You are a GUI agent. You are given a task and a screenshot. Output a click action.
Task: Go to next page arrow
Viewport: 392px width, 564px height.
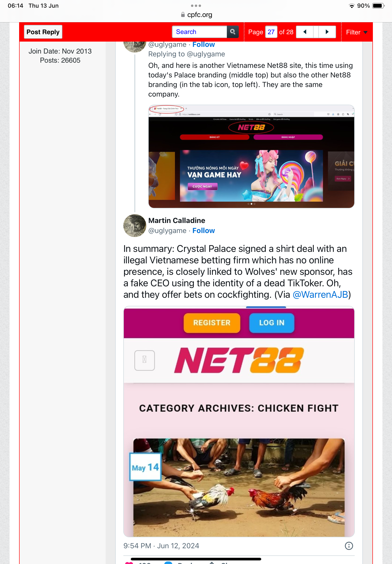[x=327, y=32]
